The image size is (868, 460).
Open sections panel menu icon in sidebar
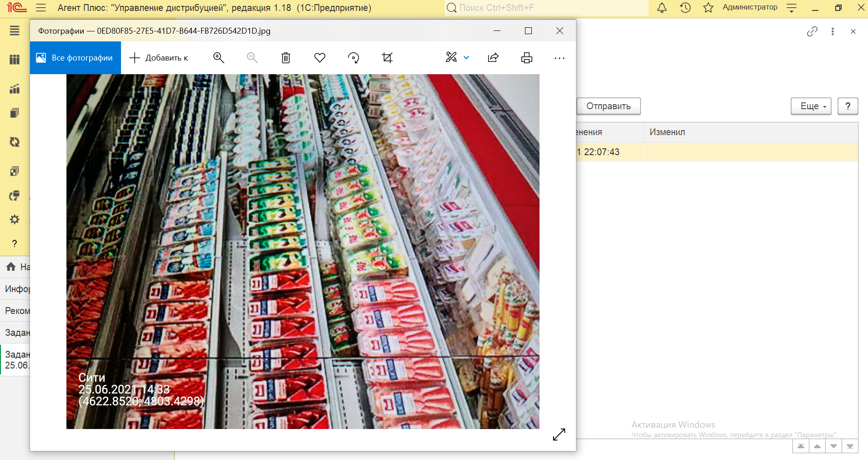(15, 30)
